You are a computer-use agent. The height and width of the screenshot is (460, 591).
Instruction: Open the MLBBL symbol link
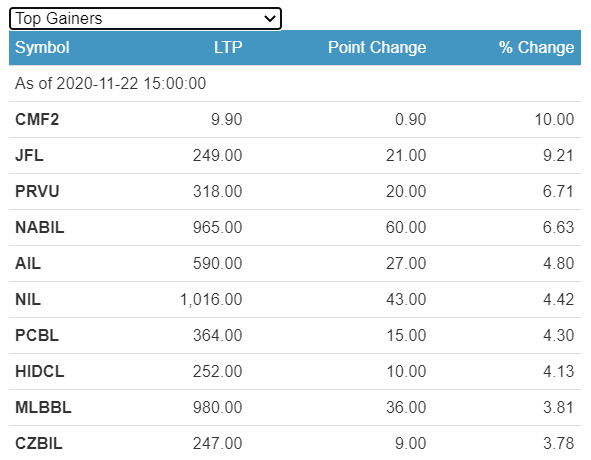(43, 407)
